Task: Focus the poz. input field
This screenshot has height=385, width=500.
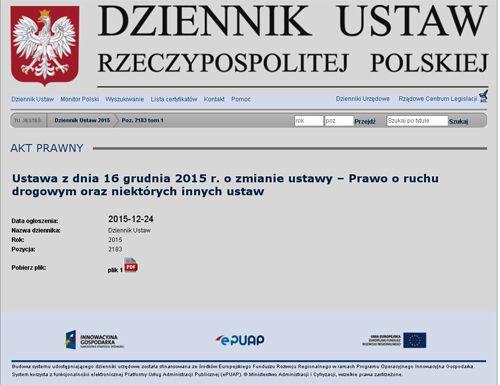Action: (x=339, y=121)
